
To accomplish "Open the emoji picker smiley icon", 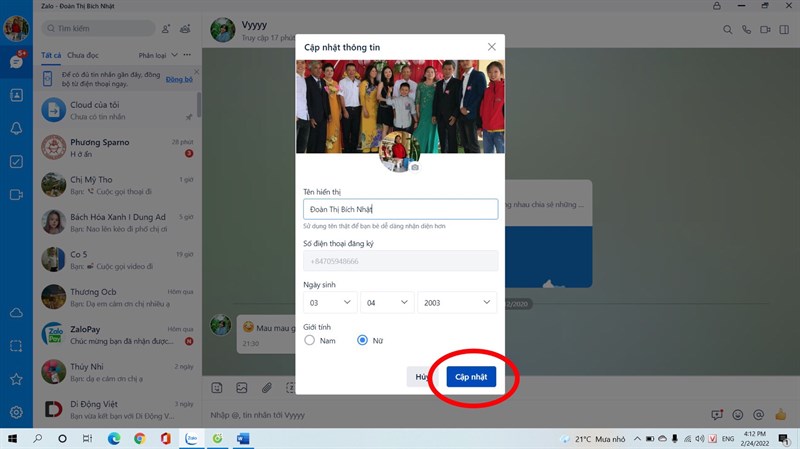I will click(x=738, y=415).
